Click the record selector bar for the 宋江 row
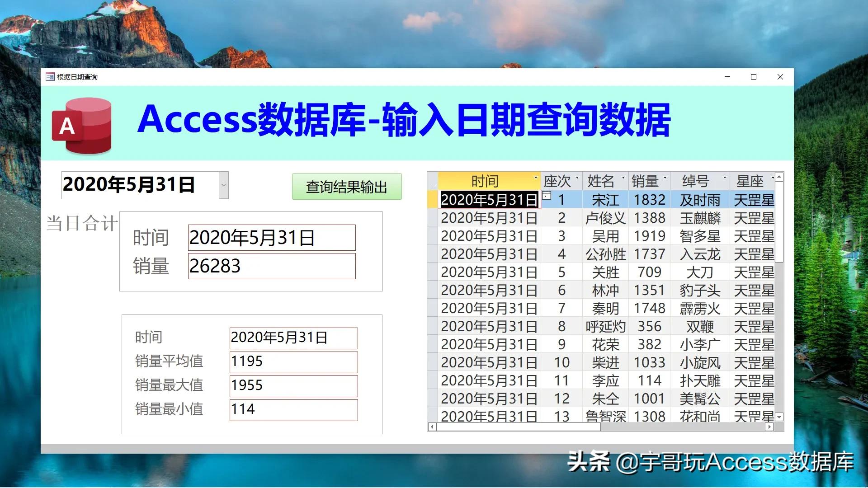Image resolution: width=868 pixels, height=488 pixels. (433, 200)
